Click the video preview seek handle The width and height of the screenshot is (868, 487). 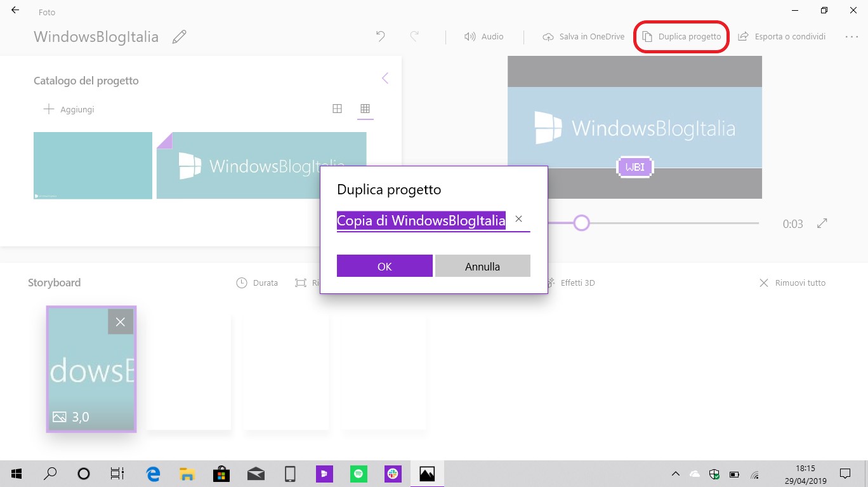tap(581, 223)
